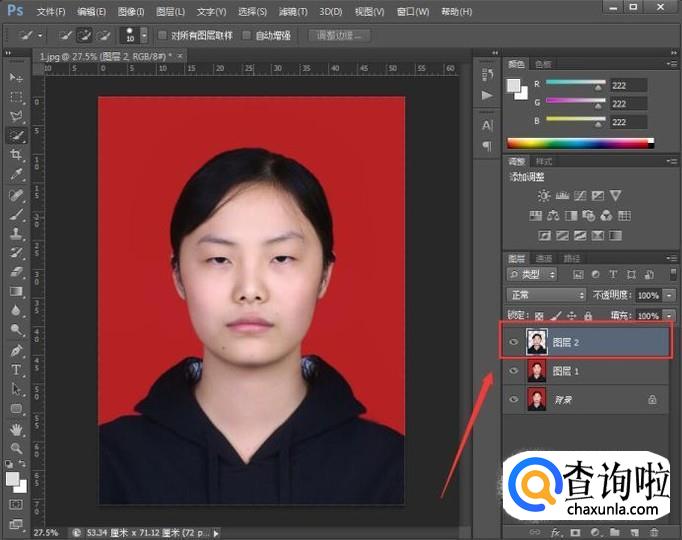The width and height of the screenshot is (682, 540).
Task: Click the 调整边缘... button
Action: 340,35
